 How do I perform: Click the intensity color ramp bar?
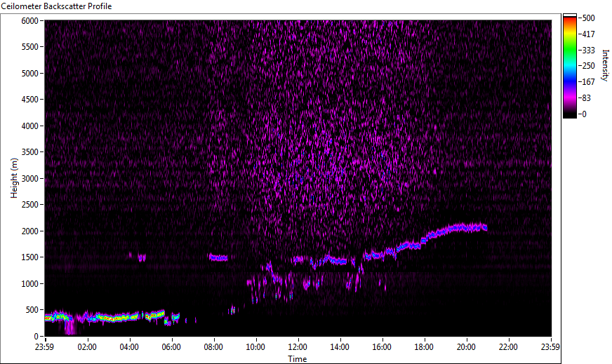point(569,65)
